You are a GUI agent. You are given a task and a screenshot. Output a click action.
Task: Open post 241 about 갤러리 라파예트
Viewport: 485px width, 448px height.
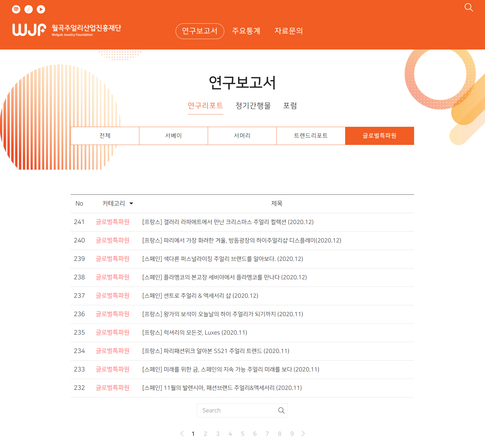[228, 222]
